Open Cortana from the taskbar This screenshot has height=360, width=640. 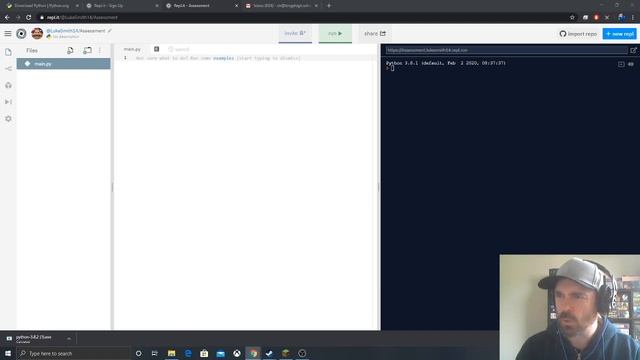tap(138, 353)
